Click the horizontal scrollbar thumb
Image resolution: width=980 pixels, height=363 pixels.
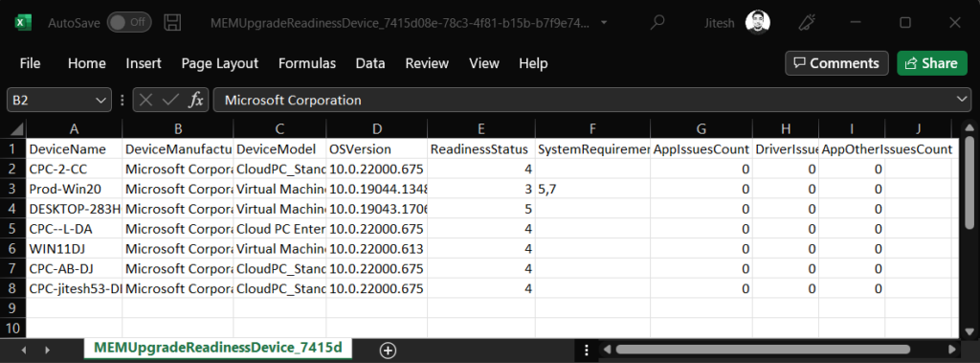[x=763, y=350]
